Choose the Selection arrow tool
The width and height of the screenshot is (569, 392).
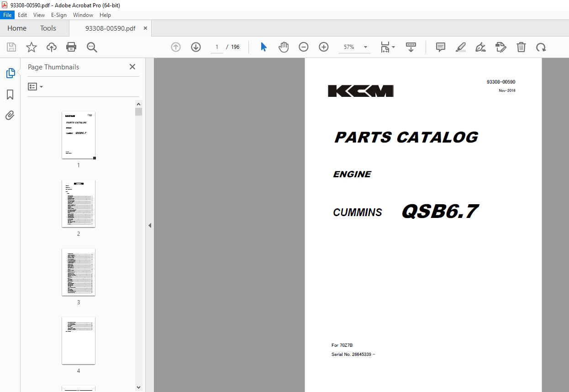(x=263, y=47)
